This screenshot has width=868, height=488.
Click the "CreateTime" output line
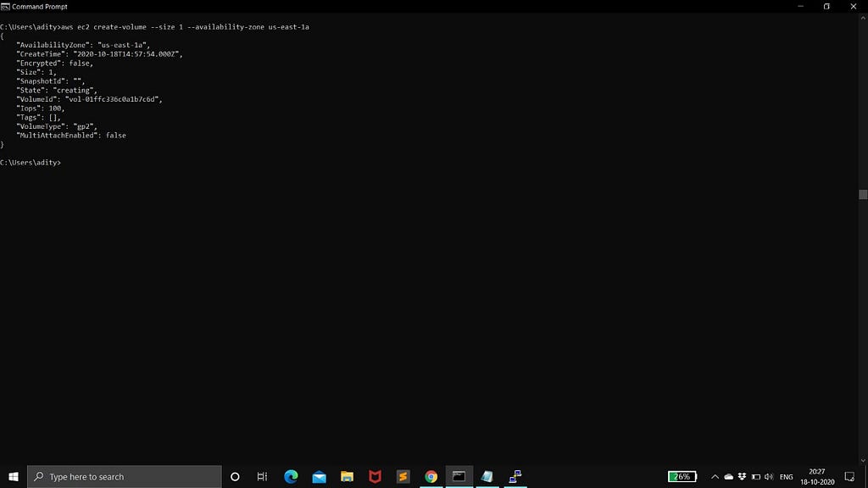tap(99, 54)
